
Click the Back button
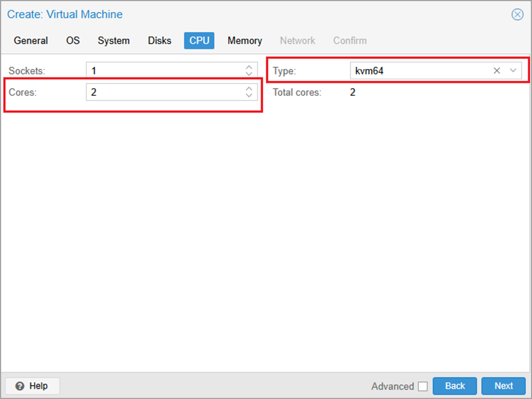[x=455, y=386]
